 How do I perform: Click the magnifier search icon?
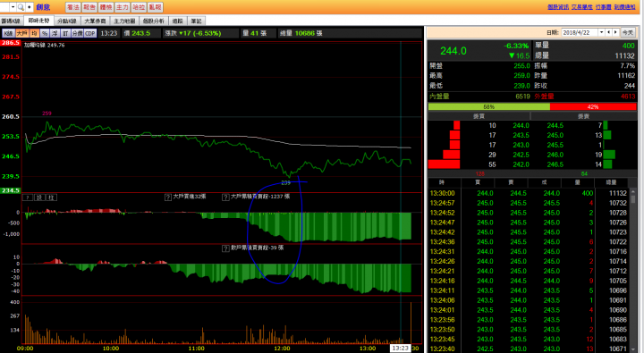point(21,7)
